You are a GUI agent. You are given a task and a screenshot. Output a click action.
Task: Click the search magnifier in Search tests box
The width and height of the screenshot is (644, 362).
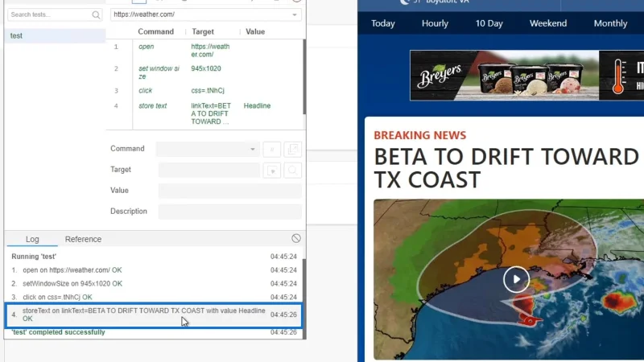click(96, 14)
